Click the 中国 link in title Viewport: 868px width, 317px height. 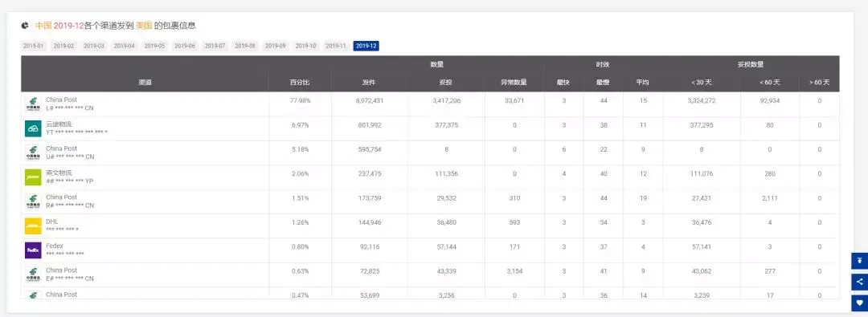coord(43,26)
